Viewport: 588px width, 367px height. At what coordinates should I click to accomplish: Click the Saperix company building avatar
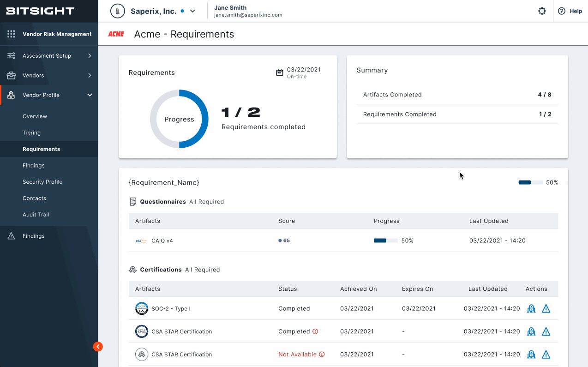[118, 11]
